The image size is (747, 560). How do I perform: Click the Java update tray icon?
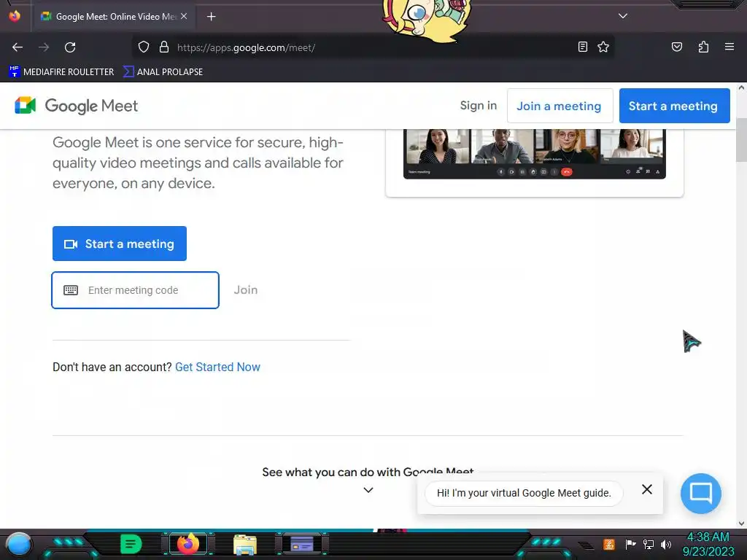click(x=609, y=544)
